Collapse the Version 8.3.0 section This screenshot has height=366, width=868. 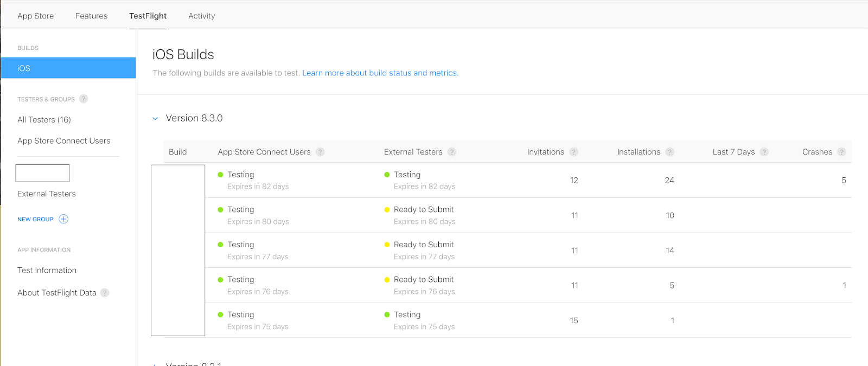155,118
